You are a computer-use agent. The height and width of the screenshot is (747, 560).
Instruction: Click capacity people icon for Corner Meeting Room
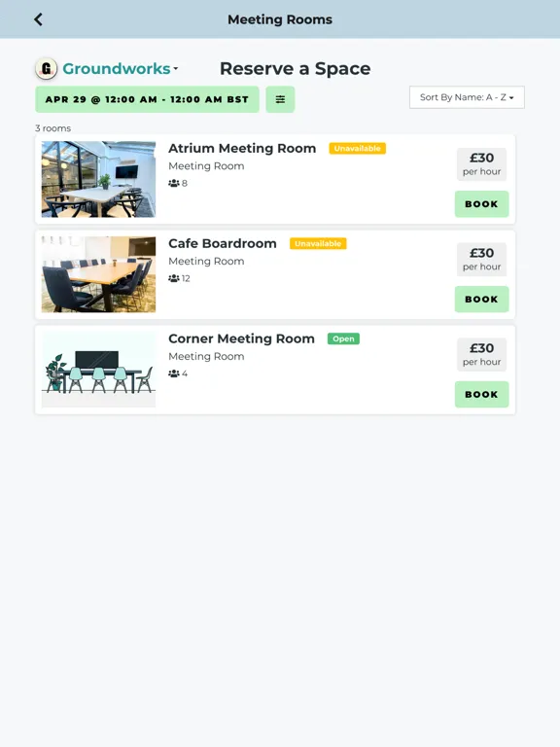(174, 373)
